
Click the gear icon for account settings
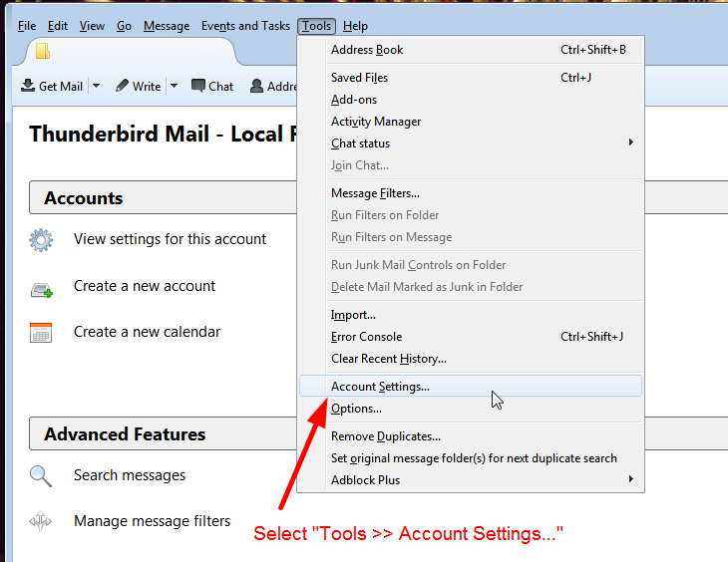(x=41, y=240)
